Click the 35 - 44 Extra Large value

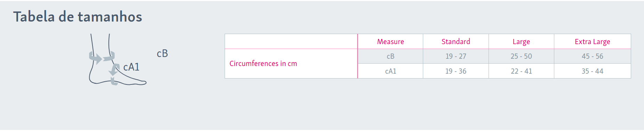(592, 71)
